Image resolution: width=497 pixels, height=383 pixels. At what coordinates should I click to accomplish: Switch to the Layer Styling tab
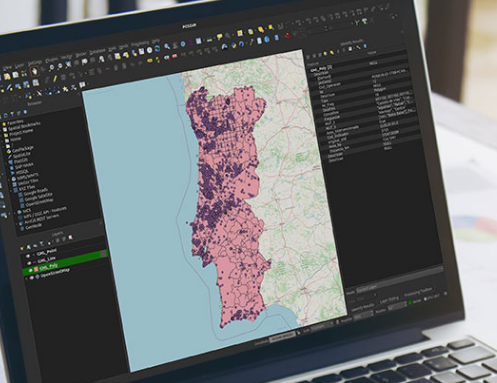pyautogui.click(x=389, y=301)
